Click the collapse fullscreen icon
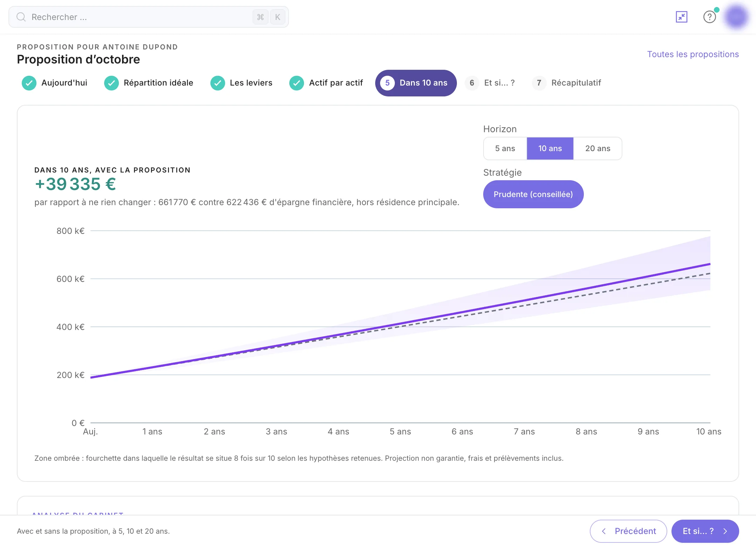The width and height of the screenshot is (756, 547). pos(682,17)
